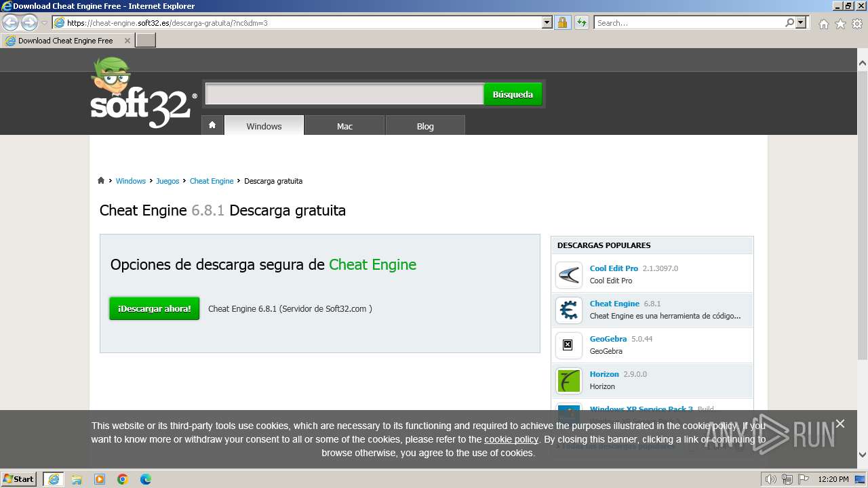This screenshot has height=488, width=868.
Task: Click the page scrollbar up arrow
Action: (862, 63)
